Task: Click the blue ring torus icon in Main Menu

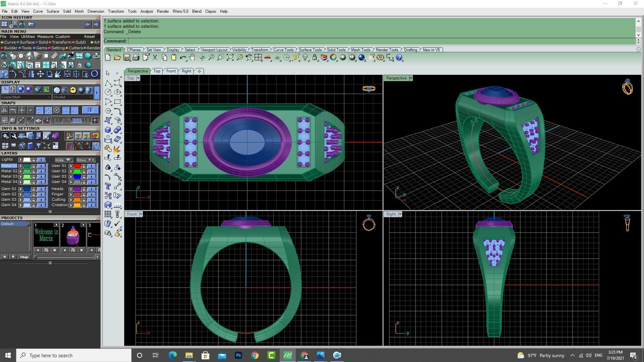Action: point(95,74)
